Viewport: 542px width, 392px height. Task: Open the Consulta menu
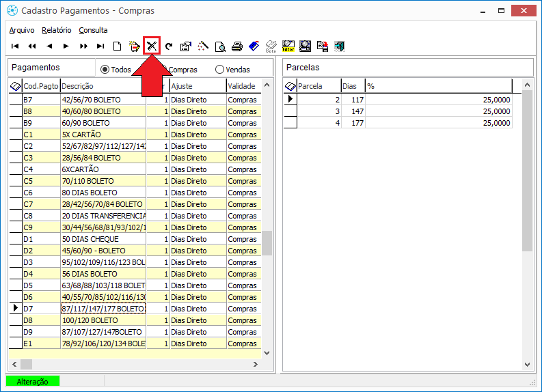coord(93,30)
